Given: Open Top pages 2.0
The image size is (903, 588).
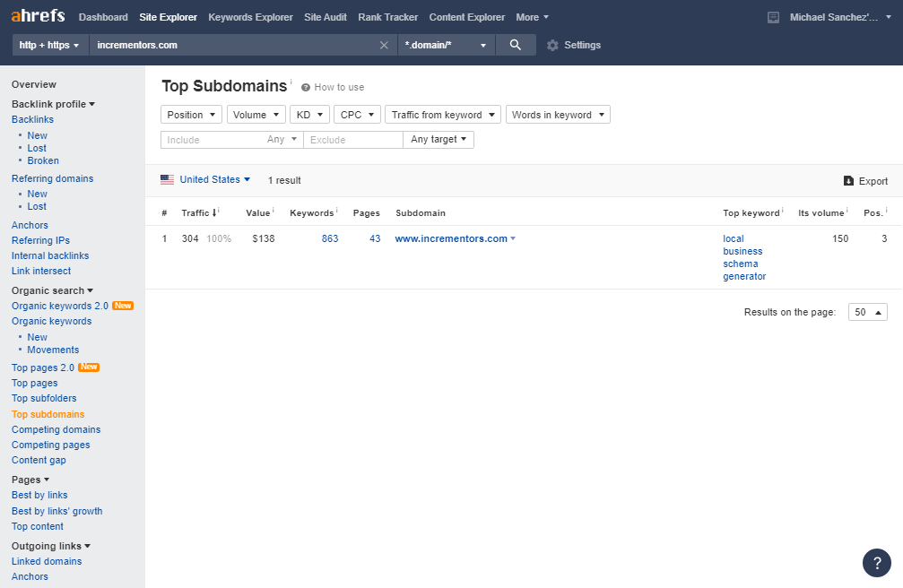Looking at the screenshot, I should coord(43,367).
